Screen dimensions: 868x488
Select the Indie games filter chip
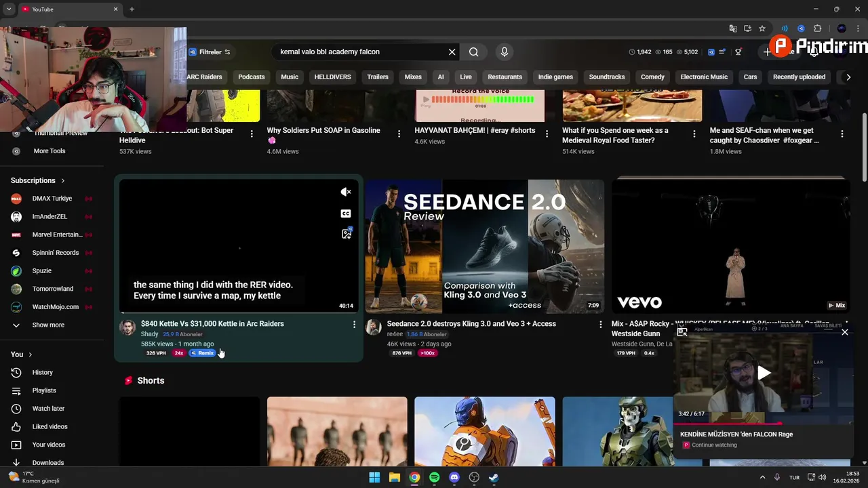coord(555,77)
